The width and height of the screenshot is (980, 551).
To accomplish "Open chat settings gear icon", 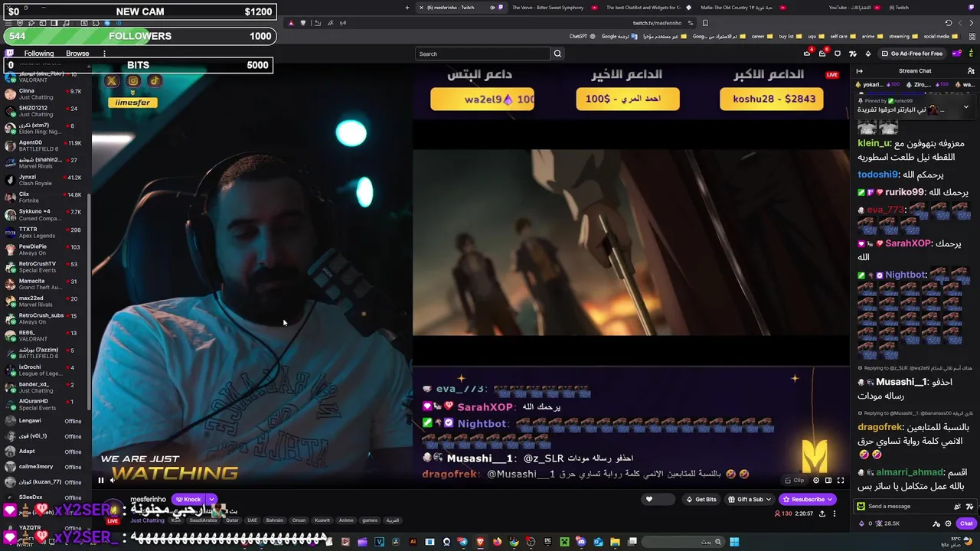I will pos(948,523).
